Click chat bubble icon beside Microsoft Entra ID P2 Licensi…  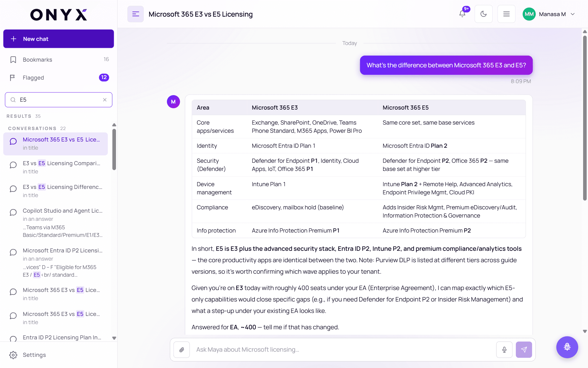(x=13, y=252)
